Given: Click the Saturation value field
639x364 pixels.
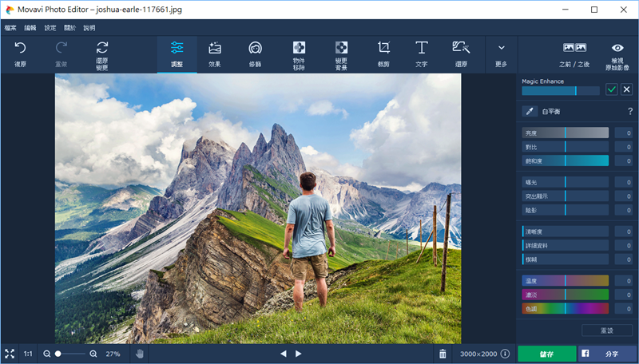Looking at the screenshot, I should 624,160.
